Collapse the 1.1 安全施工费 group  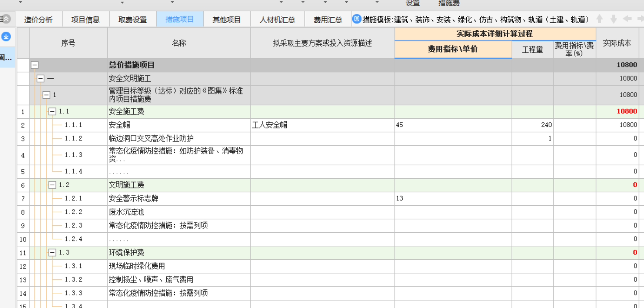pos(52,112)
